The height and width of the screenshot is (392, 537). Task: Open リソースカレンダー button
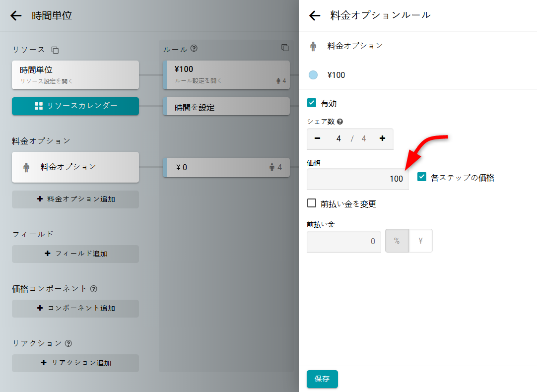click(75, 106)
